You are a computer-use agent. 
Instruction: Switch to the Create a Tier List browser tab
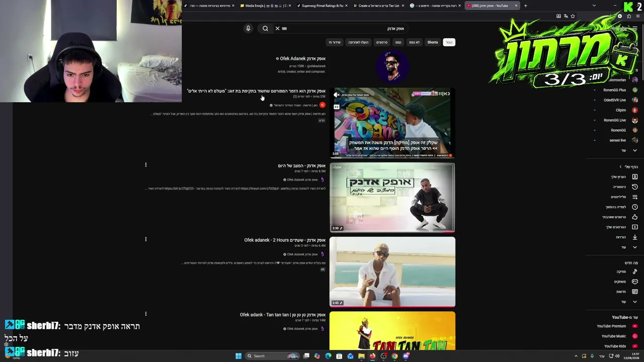point(379,6)
